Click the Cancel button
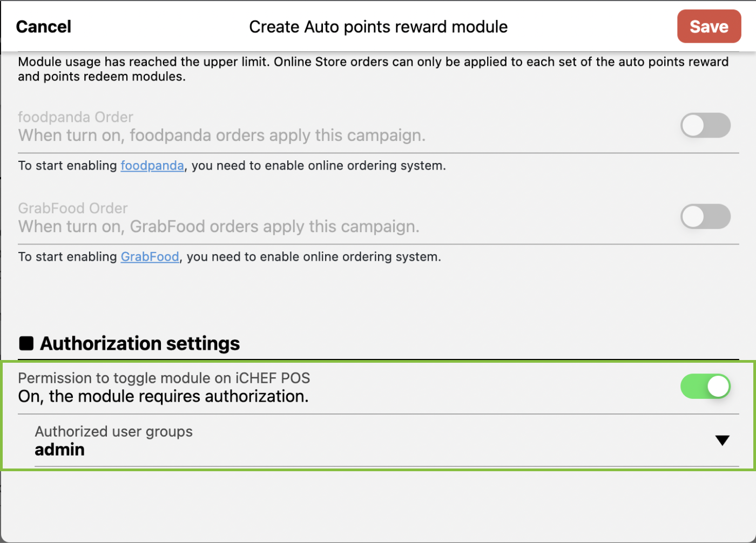756x543 pixels. click(44, 26)
